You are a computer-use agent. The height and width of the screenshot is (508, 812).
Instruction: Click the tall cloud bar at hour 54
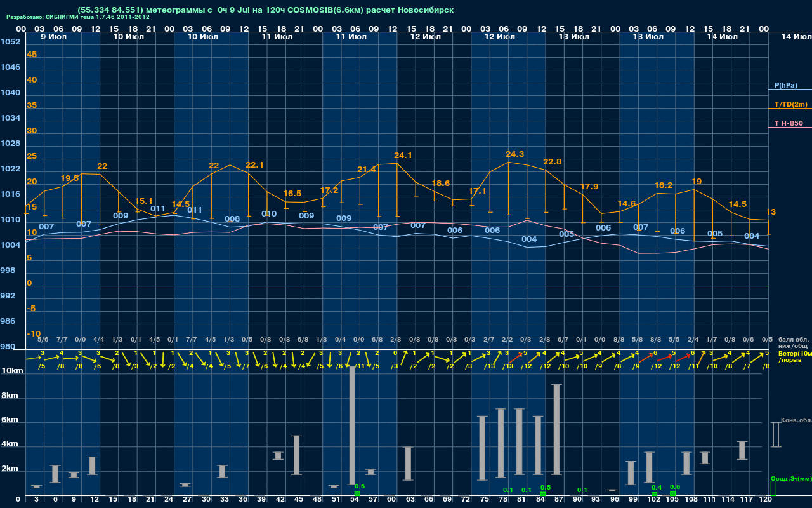(x=352, y=425)
